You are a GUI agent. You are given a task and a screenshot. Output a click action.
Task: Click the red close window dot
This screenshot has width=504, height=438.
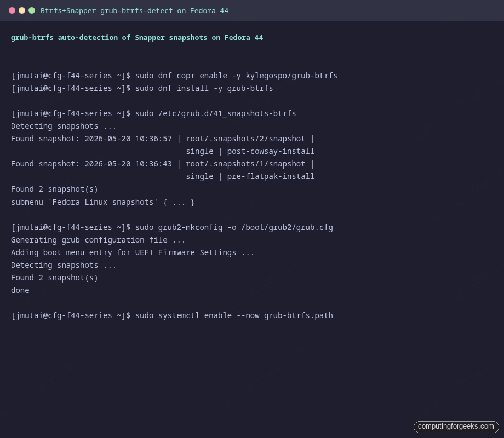click(x=12, y=10)
